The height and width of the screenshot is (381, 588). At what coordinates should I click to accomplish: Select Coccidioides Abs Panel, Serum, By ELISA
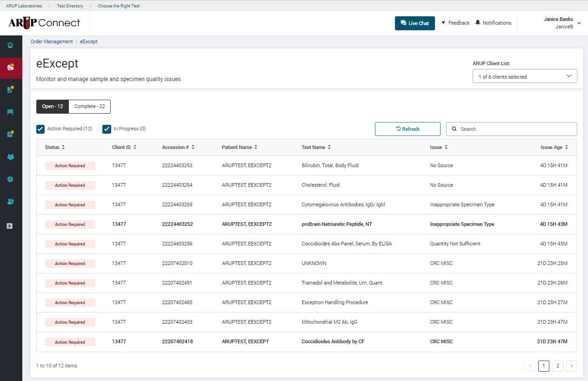347,244
